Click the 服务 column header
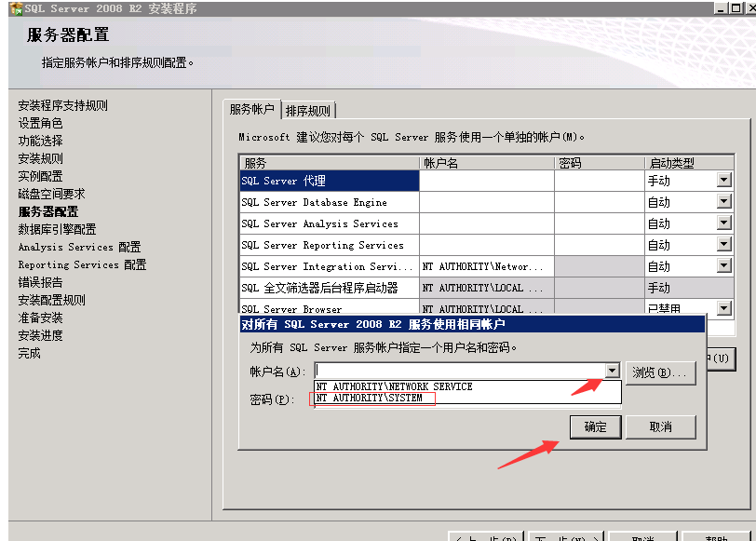This screenshot has width=756, height=541. [330, 163]
